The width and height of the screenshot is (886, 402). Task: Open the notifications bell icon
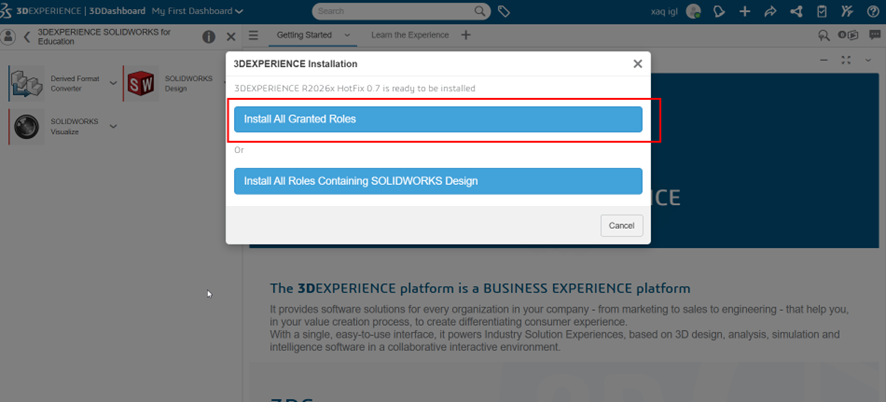click(720, 12)
